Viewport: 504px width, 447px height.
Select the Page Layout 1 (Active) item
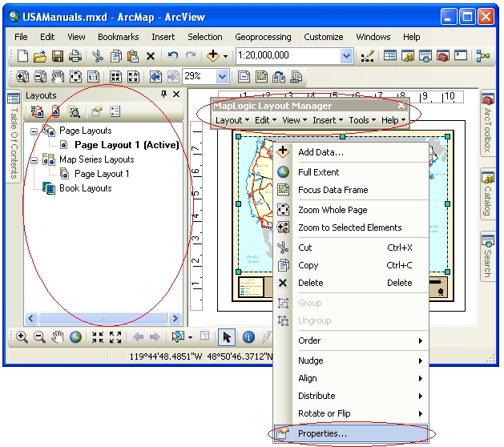tap(127, 145)
